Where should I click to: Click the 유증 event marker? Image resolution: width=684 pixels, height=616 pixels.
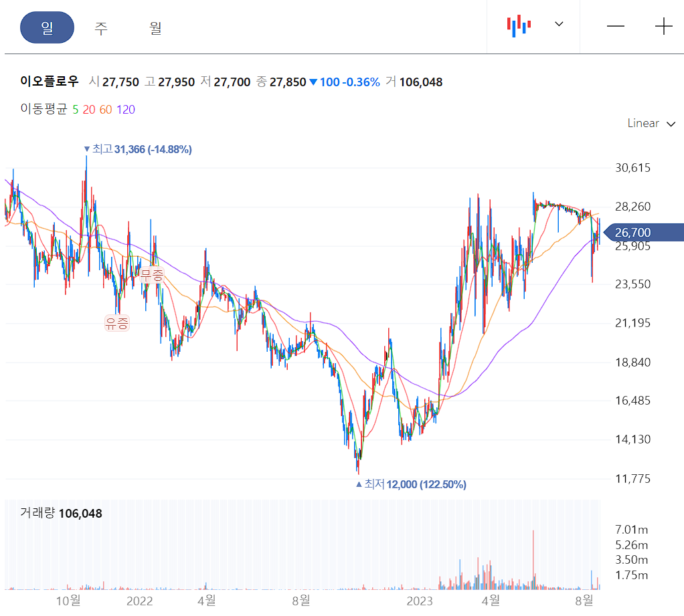tap(117, 323)
